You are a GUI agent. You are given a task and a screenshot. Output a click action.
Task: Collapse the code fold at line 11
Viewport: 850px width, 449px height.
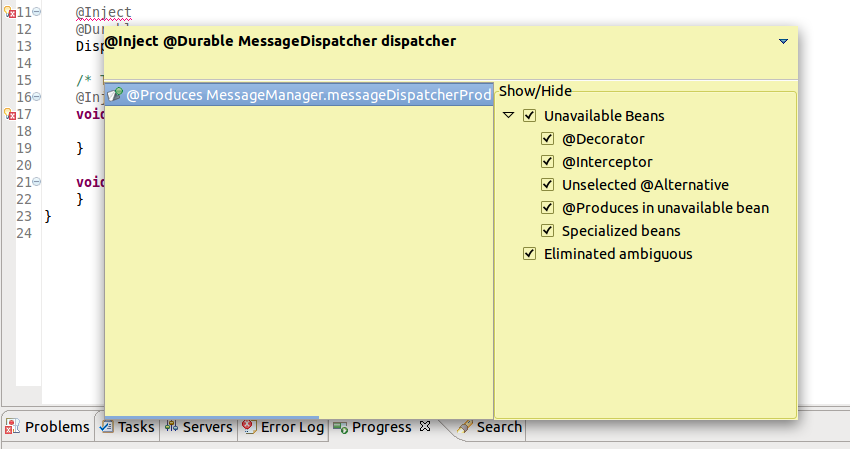pyautogui.click(x=37, y=12)
